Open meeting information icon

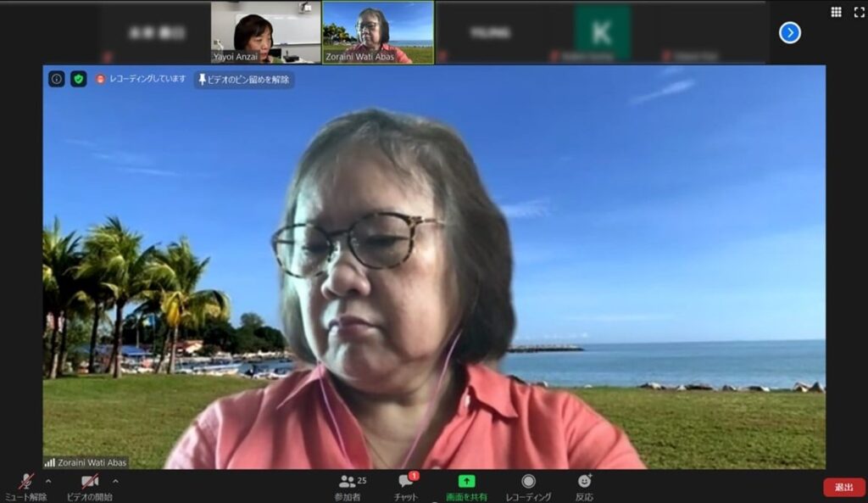point(57,79)
